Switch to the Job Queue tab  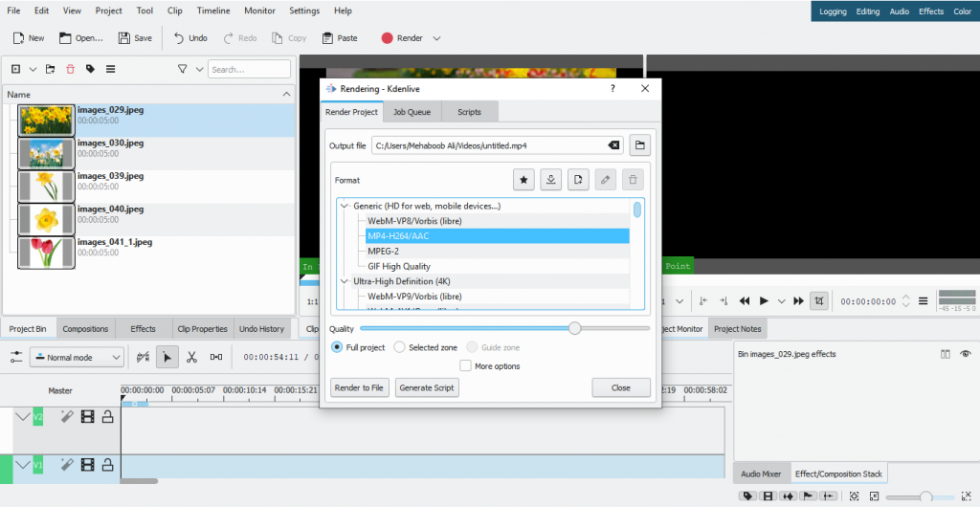412,112
